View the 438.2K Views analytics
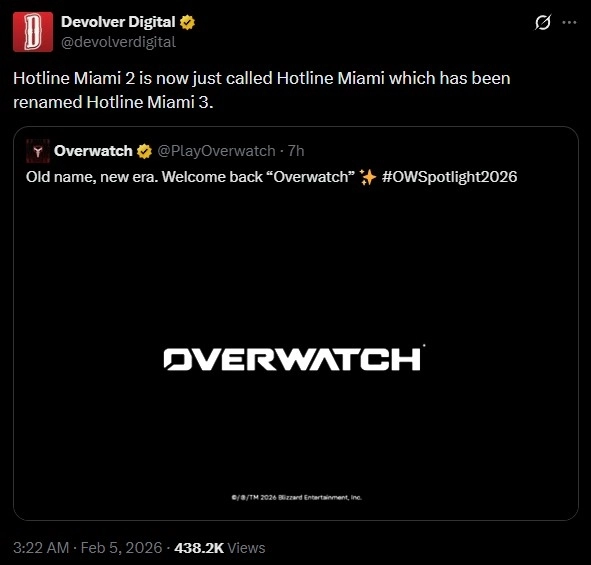Viewport: 591px width, 565px height. (x=220, y=548)
